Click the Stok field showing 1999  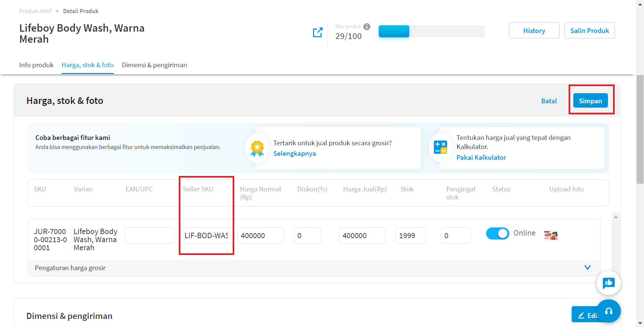411,235
